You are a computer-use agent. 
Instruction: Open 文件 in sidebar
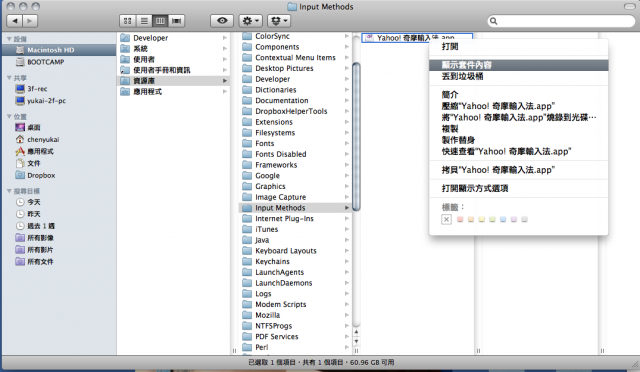[x=59, y=163]
